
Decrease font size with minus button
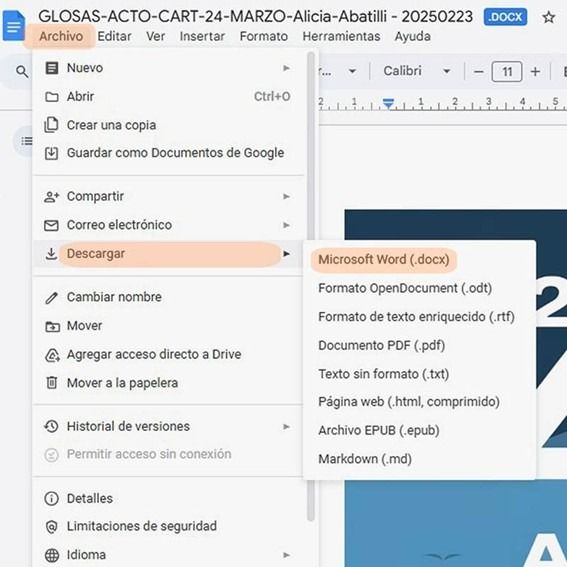pyautogui.click(x=478, y=72)
